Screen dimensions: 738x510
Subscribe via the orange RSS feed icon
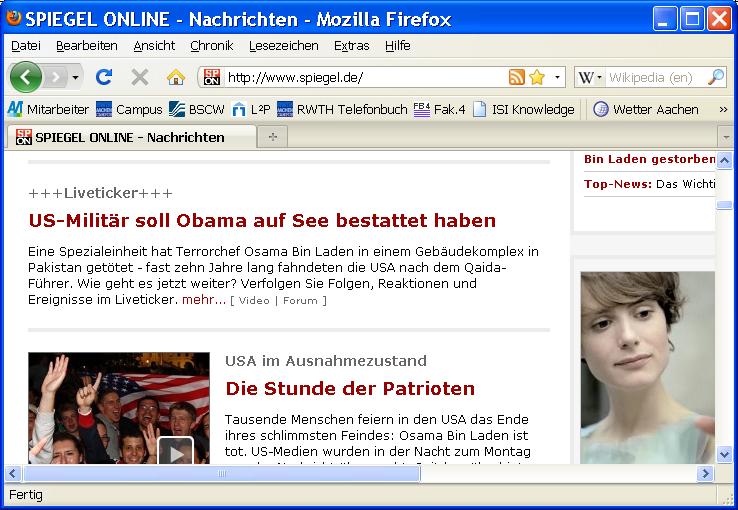tap(516, 77)
